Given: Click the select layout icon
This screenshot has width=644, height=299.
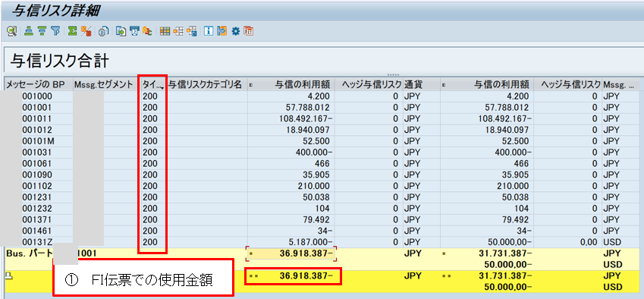Looking at the screenshot, I should pyautogui.click(x=179, y=31).
